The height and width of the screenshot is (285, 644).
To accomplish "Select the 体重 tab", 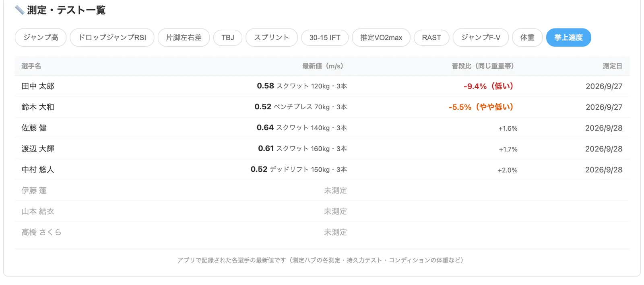I will 527,37.
